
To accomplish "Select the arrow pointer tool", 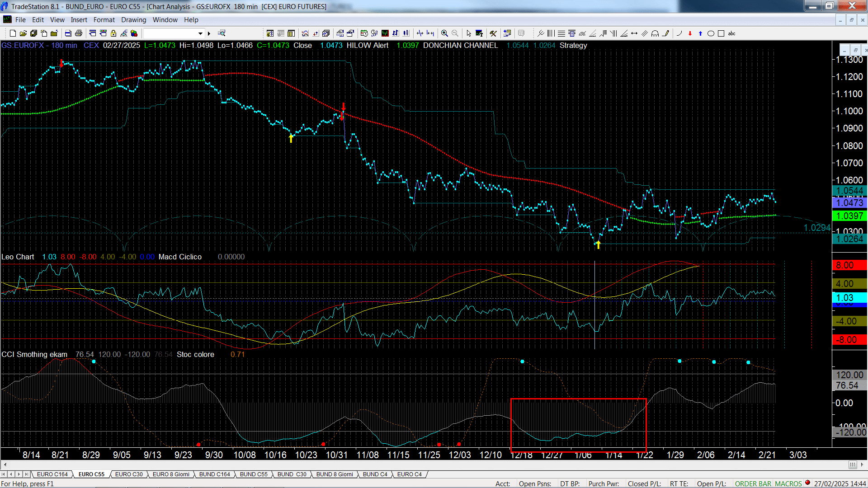I will 469,33.
